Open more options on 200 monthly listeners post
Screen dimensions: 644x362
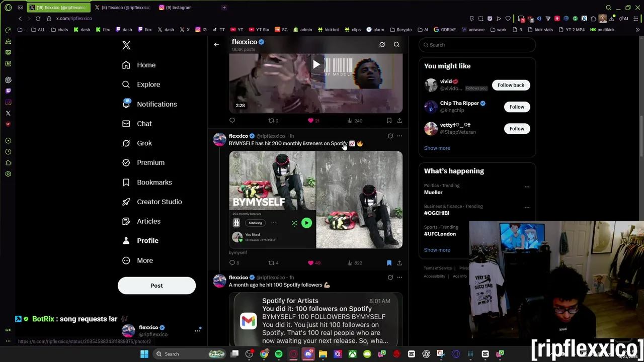(x=399, y=136)
